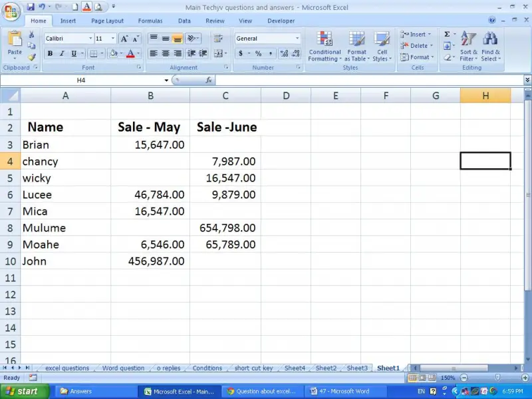This screenshot has height=399, width=532.
Task: Select cell B6 containing 46,784.00
Action: click(x=150, y=195)
